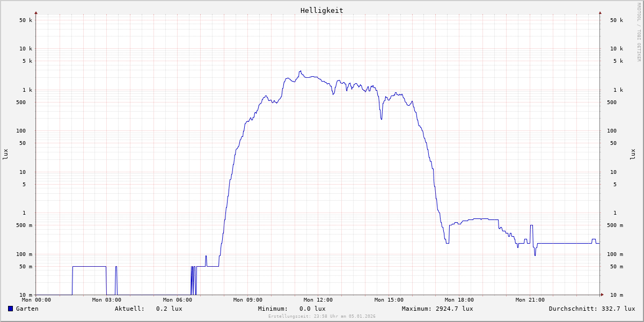Select the "Mon 12:00" time axis label

[x=318, y=300]
